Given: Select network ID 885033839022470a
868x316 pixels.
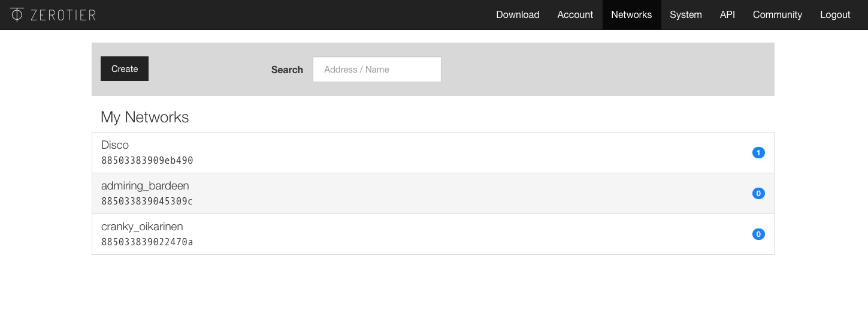Looking at the screenshot, I should [x=147, y=242].
